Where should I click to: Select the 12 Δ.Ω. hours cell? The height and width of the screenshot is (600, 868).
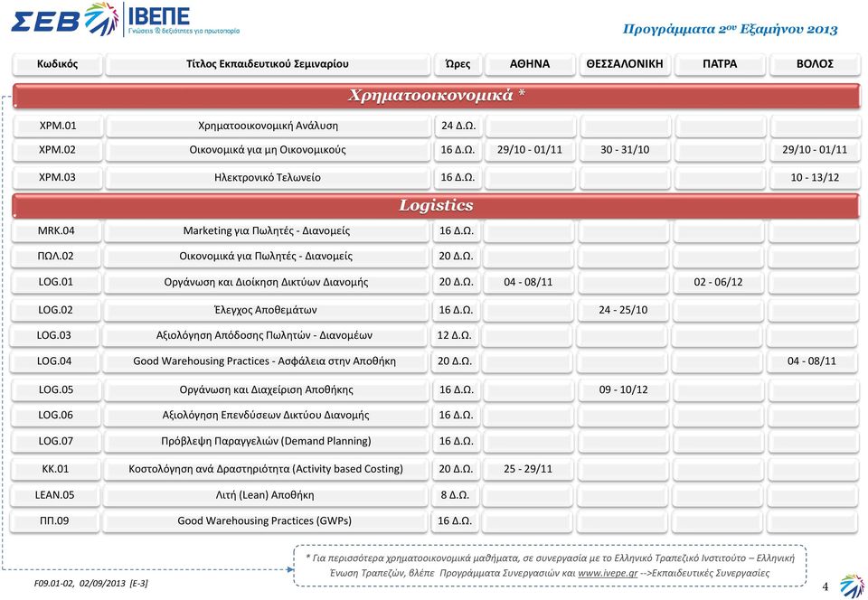click(455, 335)
